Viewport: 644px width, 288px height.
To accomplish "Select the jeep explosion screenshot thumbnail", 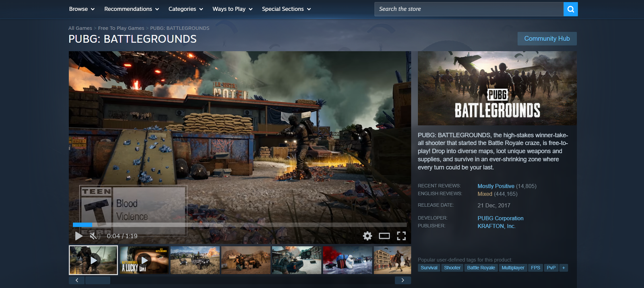I will (195, 260).
